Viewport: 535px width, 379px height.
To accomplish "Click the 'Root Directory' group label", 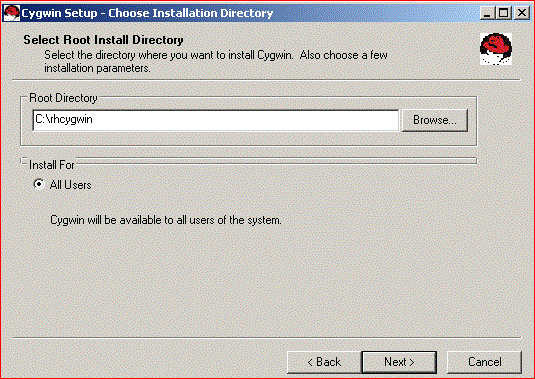I will click(63, 98).
